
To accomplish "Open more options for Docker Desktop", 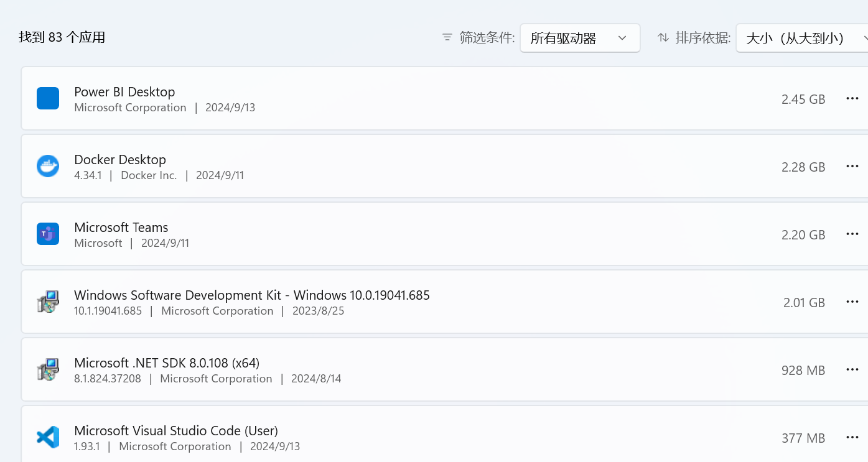I will pyautogui.click(x=852, y=166).
